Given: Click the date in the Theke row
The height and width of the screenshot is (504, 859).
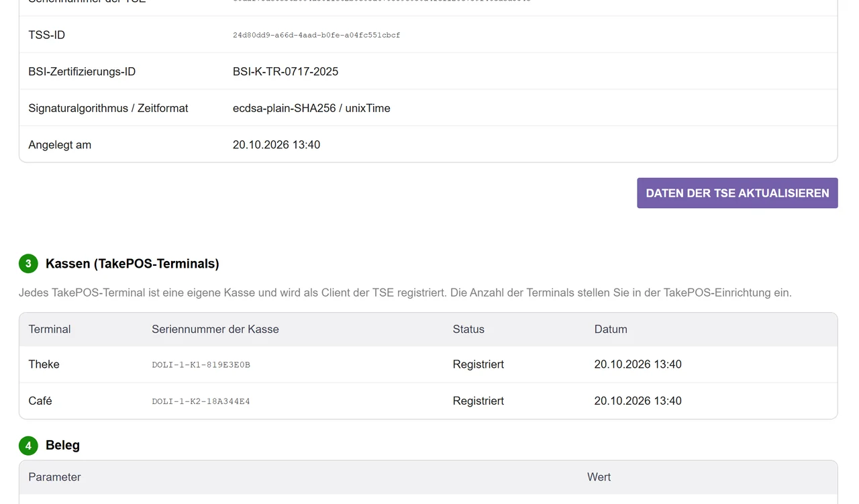Looking at the screenshot, I should 638,364.
